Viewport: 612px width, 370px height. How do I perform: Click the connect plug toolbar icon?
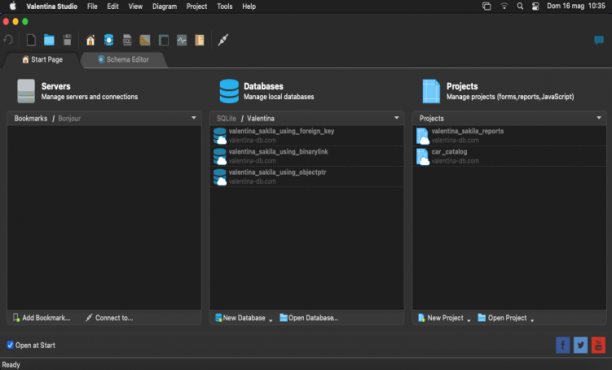[x=223, y=40]
